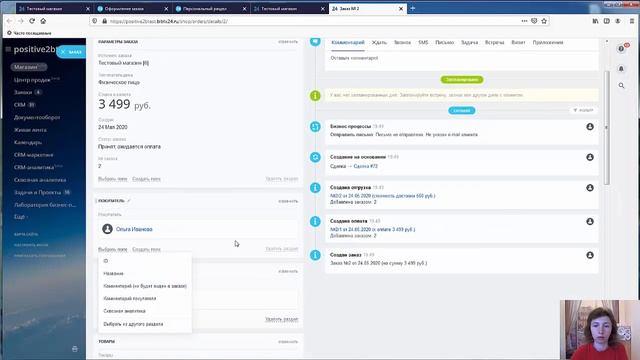Switch to the Звонок tab
Viewport: 640px width, 360px height.
pos(402,42)
